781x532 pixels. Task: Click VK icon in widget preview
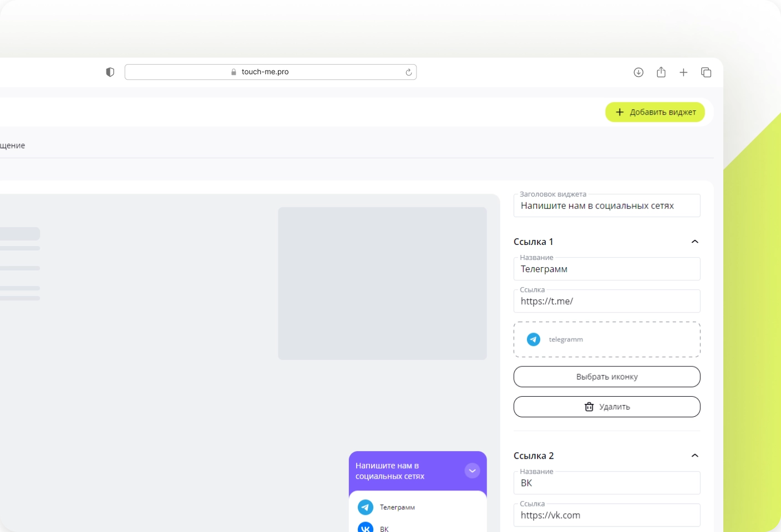[x=366, y=527]
